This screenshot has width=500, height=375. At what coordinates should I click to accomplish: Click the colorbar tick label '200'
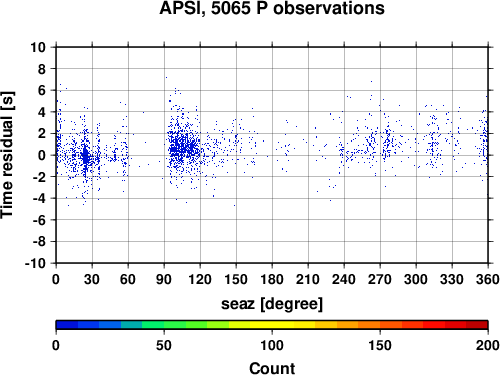[x=488, y=345]
